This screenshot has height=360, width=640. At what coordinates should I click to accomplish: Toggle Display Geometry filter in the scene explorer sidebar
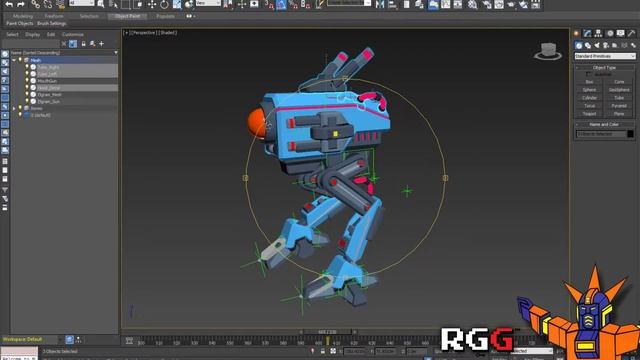point(5,54)
